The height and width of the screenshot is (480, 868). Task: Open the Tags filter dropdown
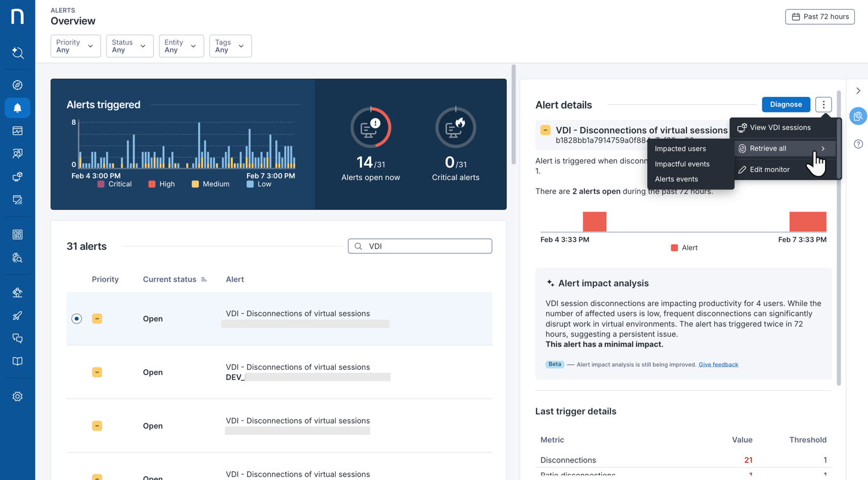point(230,46)
